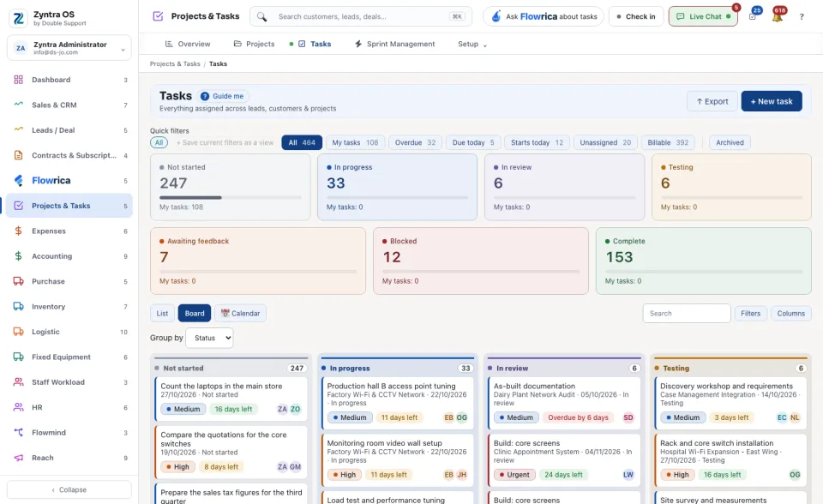The width and height of the screenshot is (823, 504).
Task: Select the All 464 filter
Action: coord(302,143)
